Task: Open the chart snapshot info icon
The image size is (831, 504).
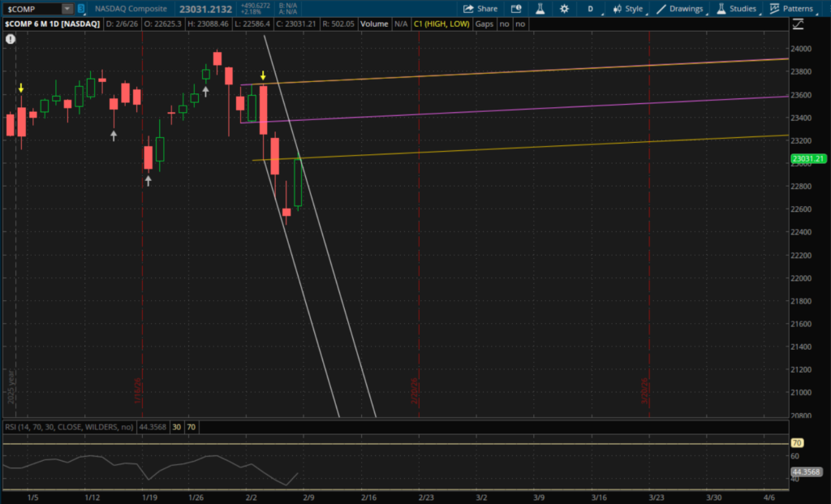Action: pyautogui.click(x=518, y=9)
